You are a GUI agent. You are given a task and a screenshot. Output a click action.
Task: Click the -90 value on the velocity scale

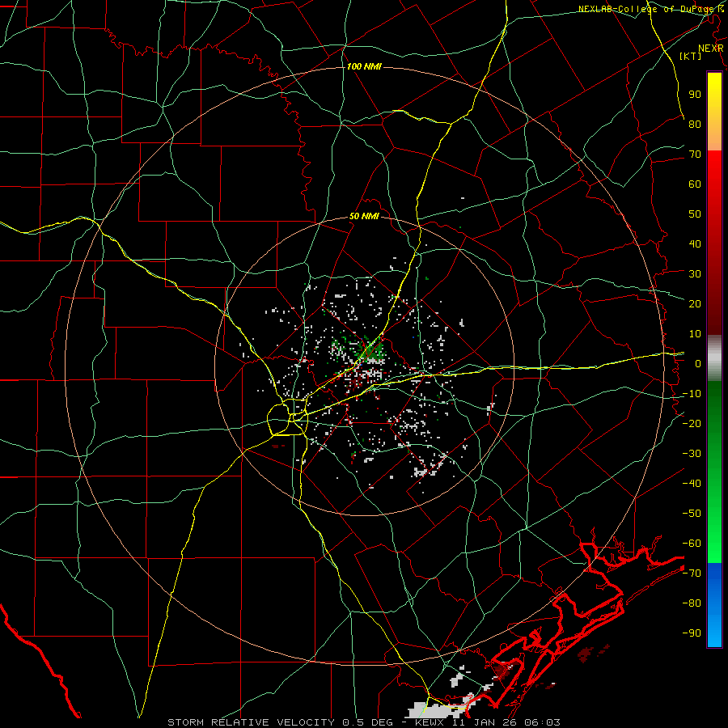(692, 633)
